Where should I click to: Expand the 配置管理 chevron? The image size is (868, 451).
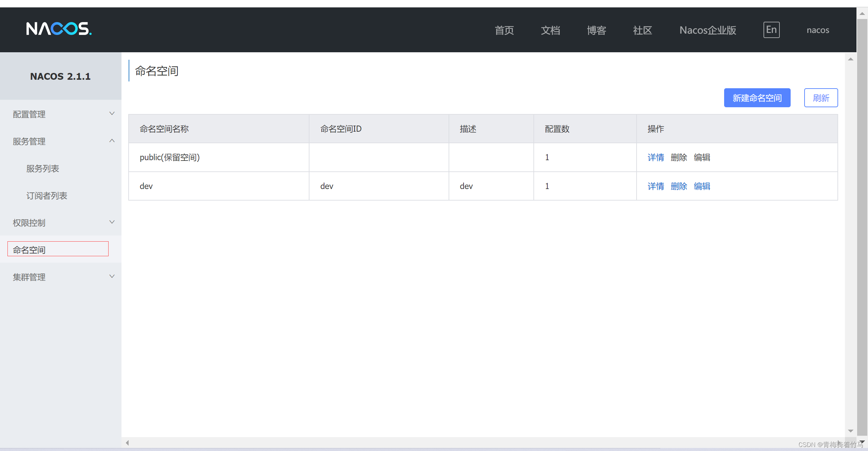(x=112, y=114)
